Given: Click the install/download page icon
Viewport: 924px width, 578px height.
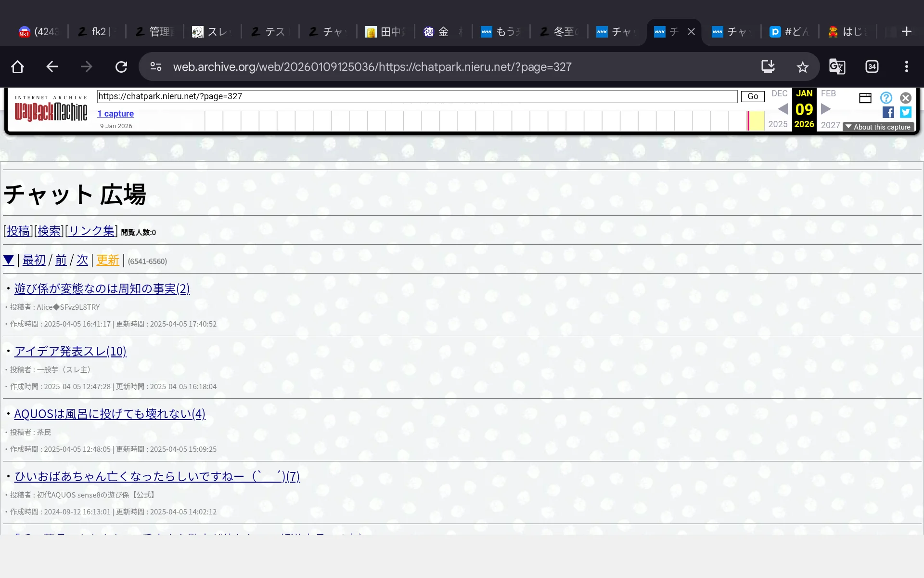Looking at the screenshot, I should point(768,66).
